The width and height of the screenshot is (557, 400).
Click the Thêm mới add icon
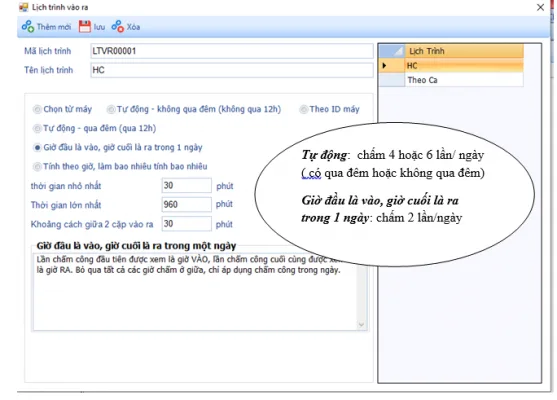click(x=28, y=27)
